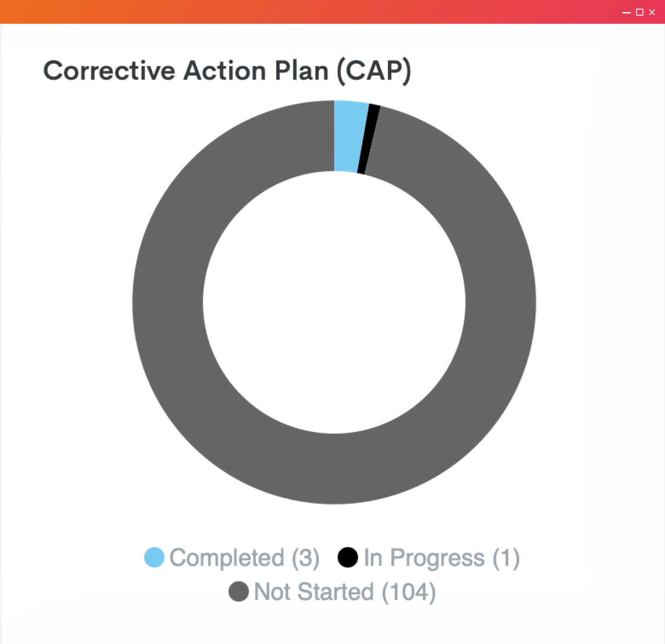Click the blue Completed legend dot
Image resolution: width=665 pixels, height=644 pixels.
(154, 557)
